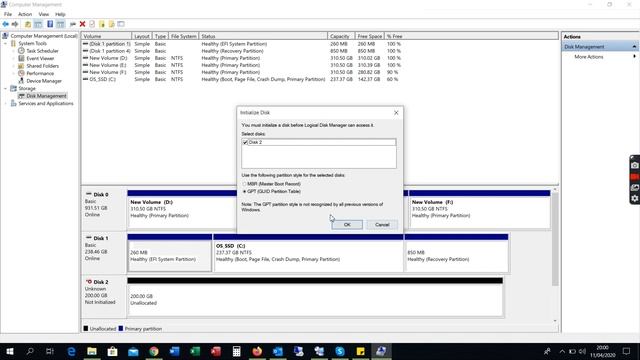Viewport: 640px width, 360px height.
Task: Click the gear settings icon on right edge
Action: pos(634,198)
